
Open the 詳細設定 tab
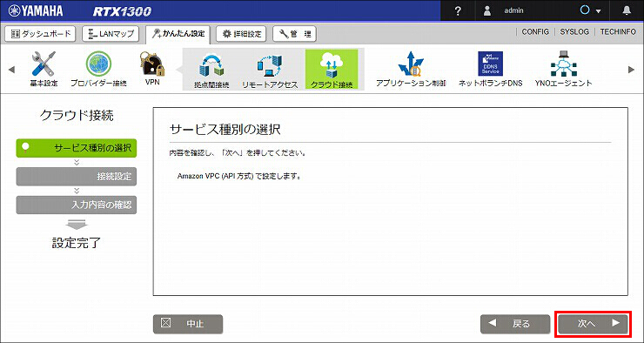(x=241, y=34)
